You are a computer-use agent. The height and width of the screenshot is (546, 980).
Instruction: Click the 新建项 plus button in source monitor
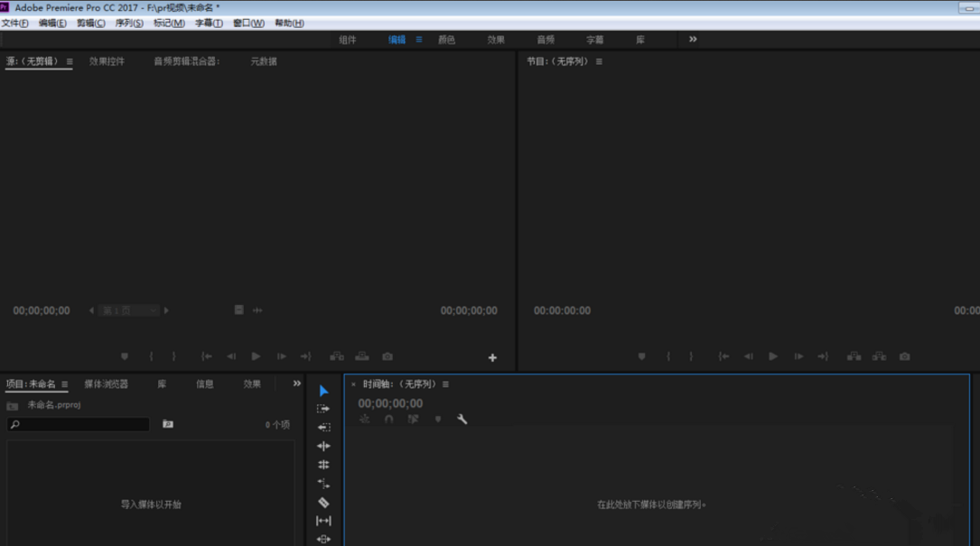492,357
